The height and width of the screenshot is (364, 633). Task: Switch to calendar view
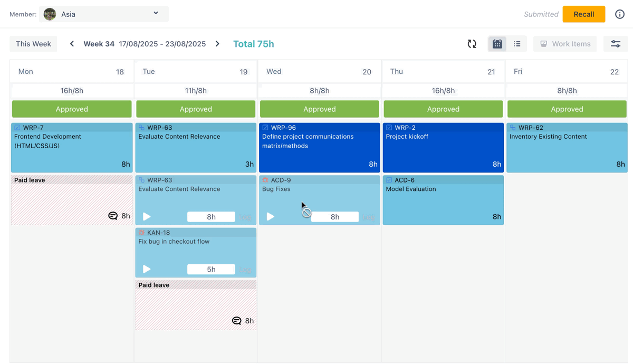tap(497, 44)
